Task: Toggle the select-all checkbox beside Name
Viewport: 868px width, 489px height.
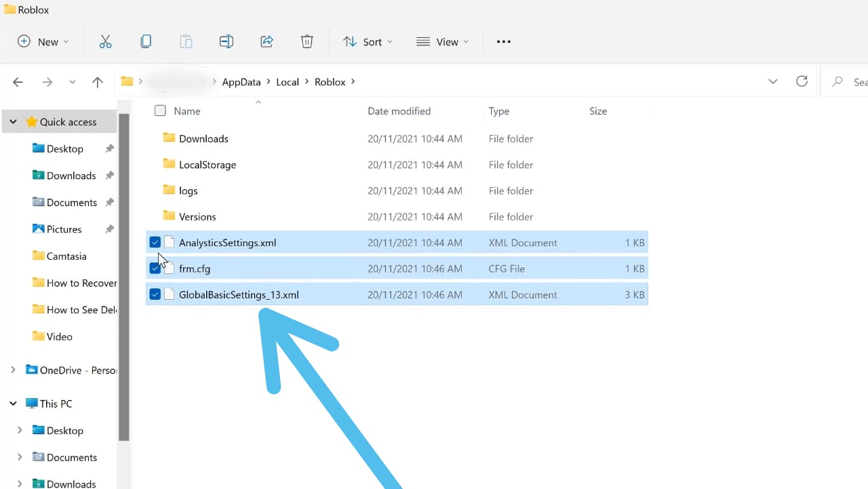Action: [x=160, y=111]
